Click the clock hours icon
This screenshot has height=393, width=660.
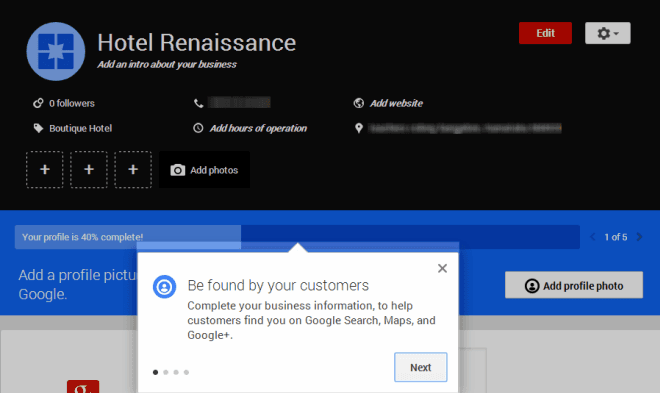[198, 128]
